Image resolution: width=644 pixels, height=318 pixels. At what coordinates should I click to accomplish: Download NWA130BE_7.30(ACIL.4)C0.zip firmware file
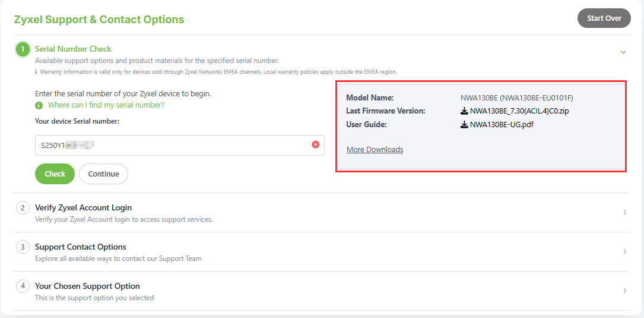(519, 111)
